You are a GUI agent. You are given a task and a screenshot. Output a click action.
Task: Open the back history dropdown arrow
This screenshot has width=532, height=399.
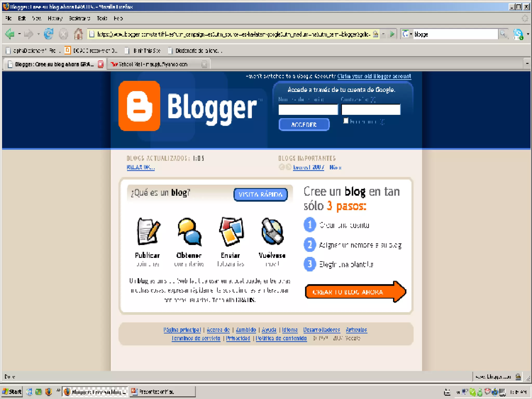tap(19, 34)
